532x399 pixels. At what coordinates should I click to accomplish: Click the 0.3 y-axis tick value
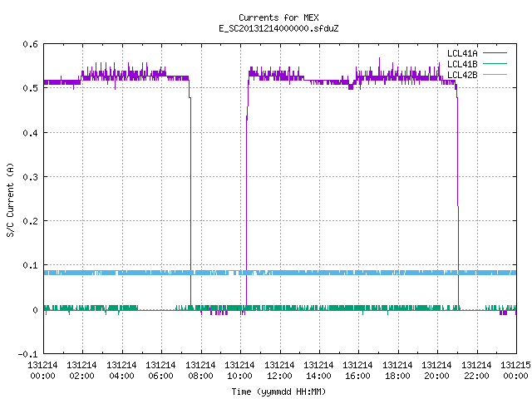(30, 177)
